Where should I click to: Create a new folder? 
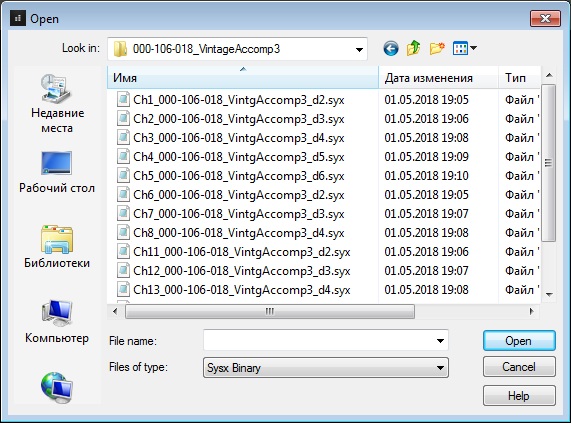point(437,48)
